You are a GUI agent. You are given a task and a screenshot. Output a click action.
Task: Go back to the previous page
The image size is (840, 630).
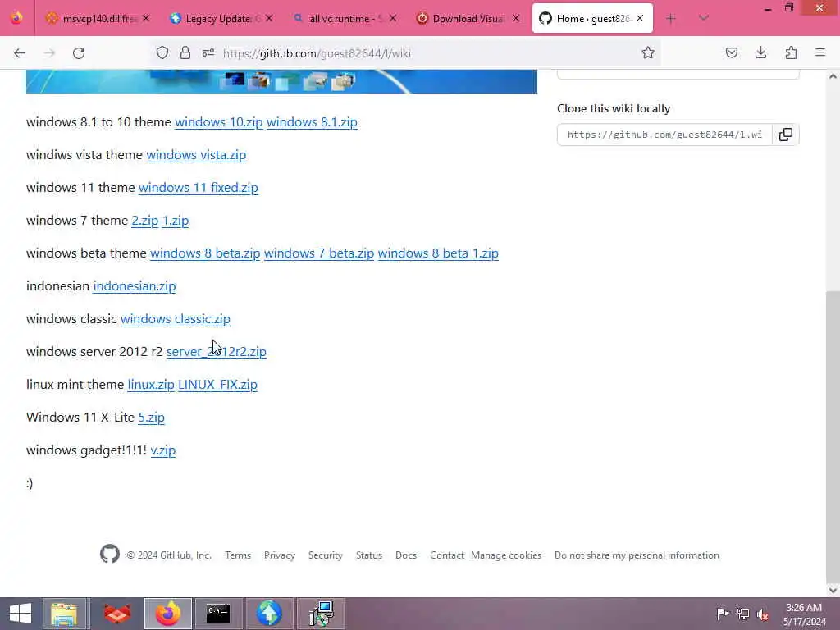[x=20, y=53]
